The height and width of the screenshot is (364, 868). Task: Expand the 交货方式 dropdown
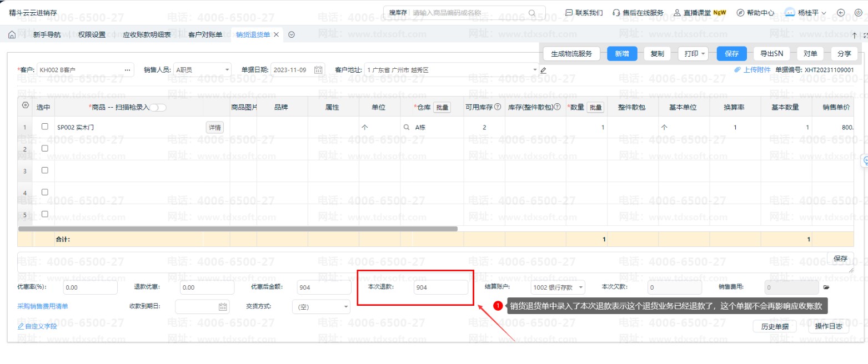[346, 307]
